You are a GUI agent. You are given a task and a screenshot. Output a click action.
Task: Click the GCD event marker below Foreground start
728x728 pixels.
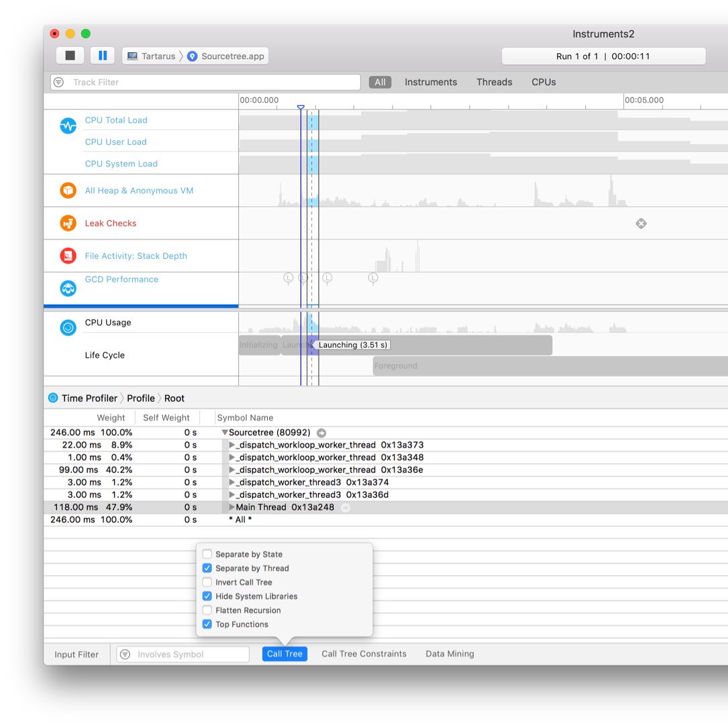[373, 278]
